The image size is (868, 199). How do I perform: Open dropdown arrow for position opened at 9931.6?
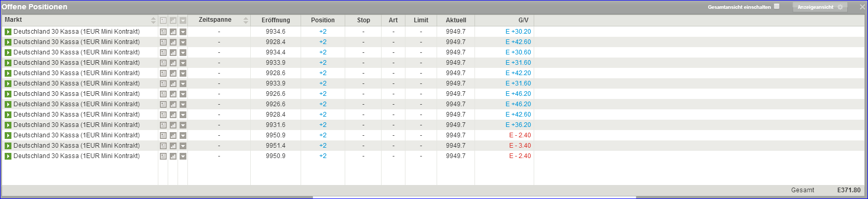pos(183,125)
